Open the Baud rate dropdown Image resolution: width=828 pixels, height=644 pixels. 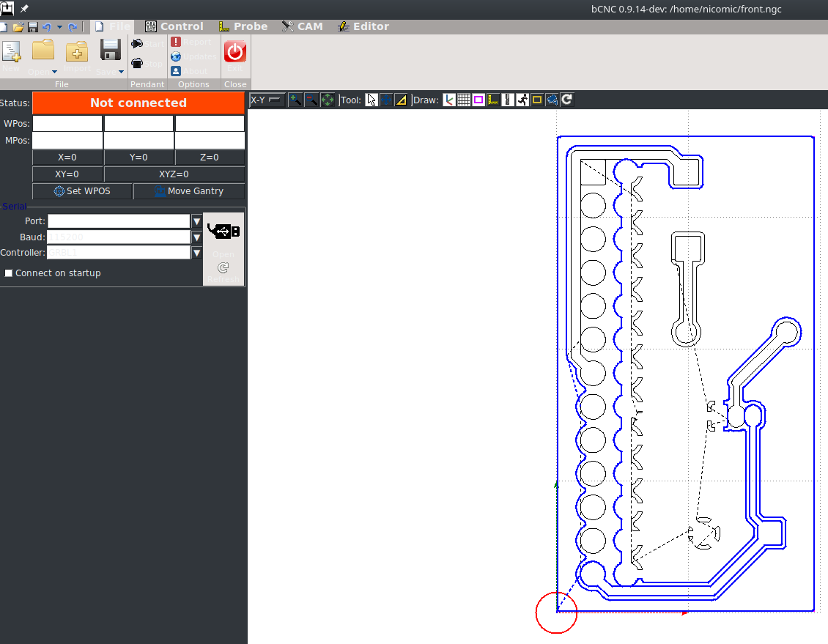(196, 237)
